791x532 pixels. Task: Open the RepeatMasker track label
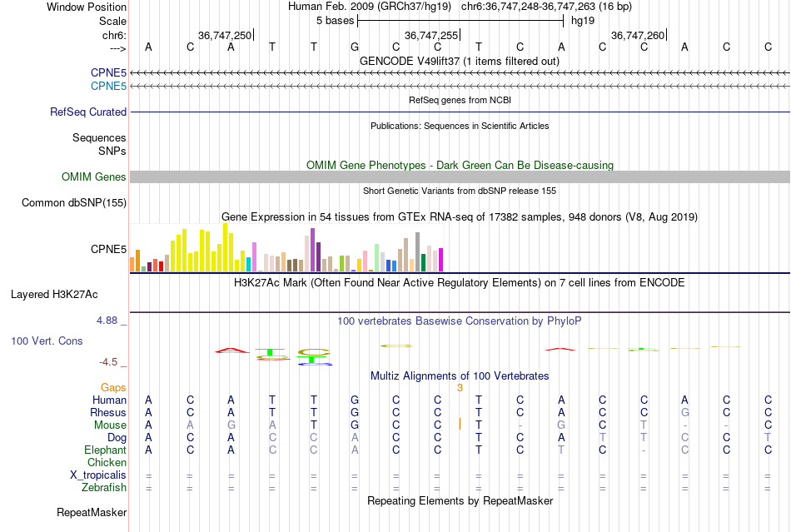(92, 512)
